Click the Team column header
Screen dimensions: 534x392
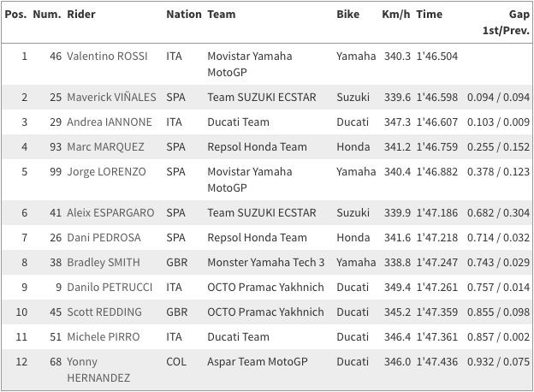(x=222, y=14)
